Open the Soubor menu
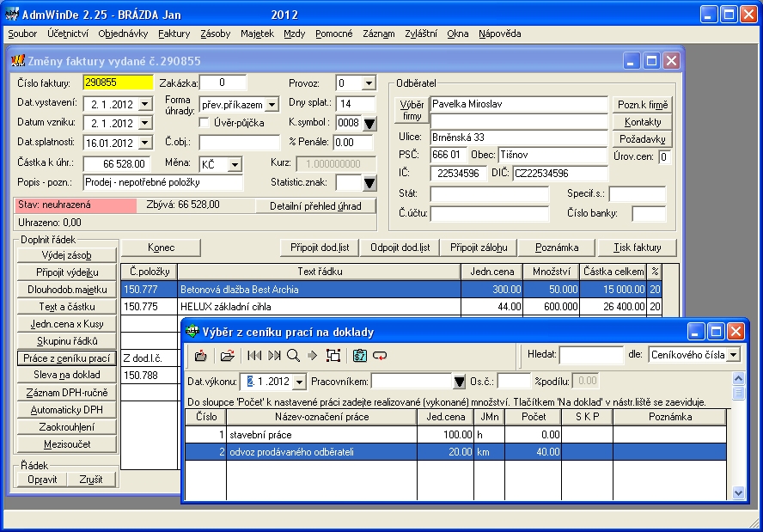The image size is (763, 532). (x=22, y=34)
